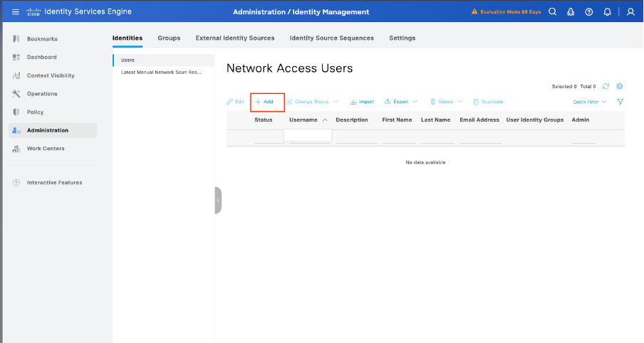
Task: Click the rocket launch icon in header
Action: [571, 12]
